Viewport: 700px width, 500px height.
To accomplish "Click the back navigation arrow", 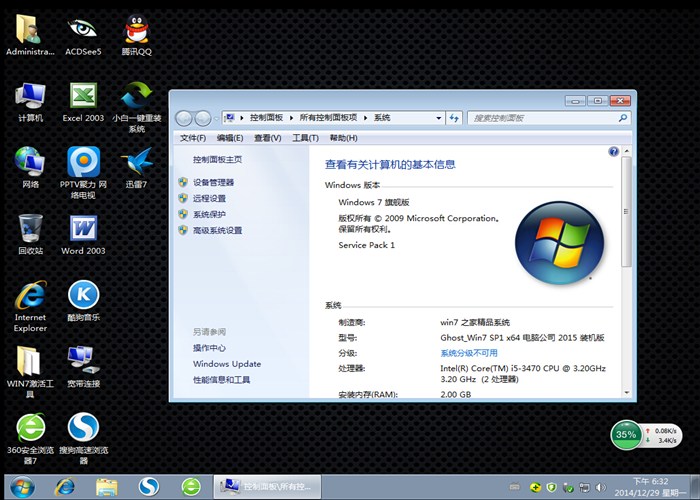I will pos(183,118).
